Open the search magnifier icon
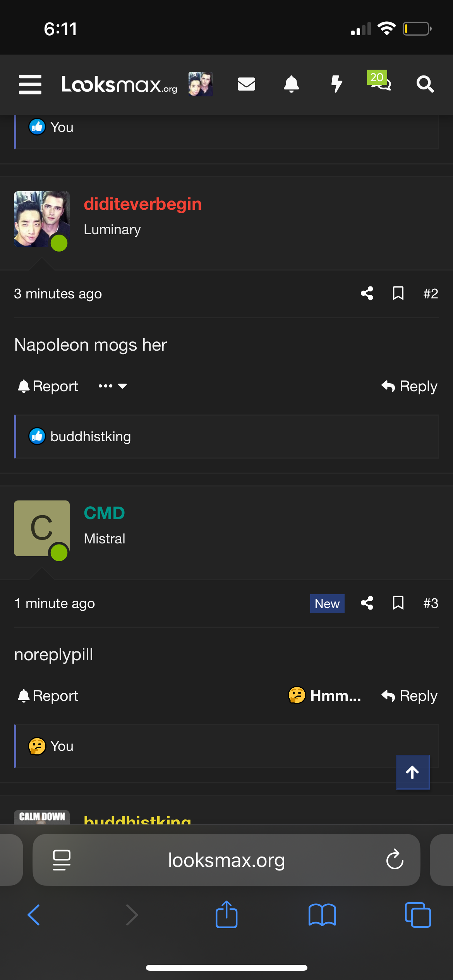 click(425, 84)
